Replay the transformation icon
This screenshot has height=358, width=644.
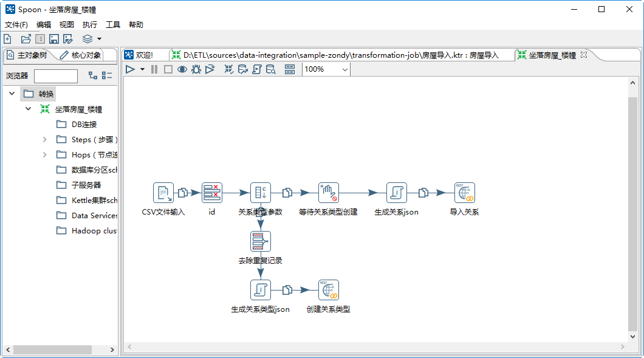(210, 69)
